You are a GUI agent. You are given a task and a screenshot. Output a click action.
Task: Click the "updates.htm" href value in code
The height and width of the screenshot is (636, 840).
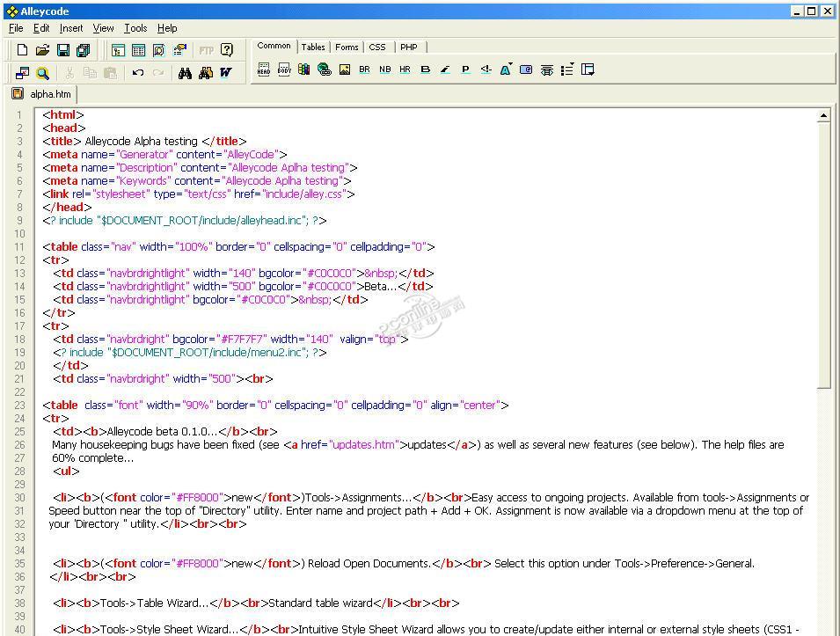363,445
